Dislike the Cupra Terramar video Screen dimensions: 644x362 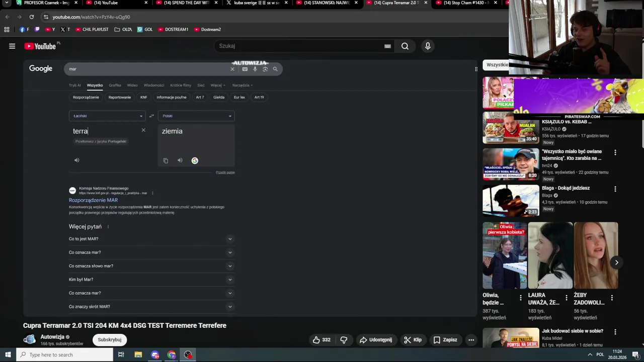coord(344,340)
